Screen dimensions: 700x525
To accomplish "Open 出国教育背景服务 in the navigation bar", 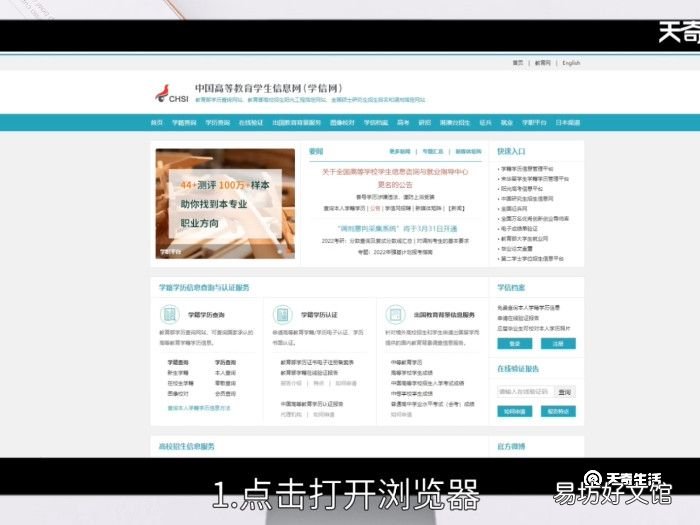I will tap(296, 123).
